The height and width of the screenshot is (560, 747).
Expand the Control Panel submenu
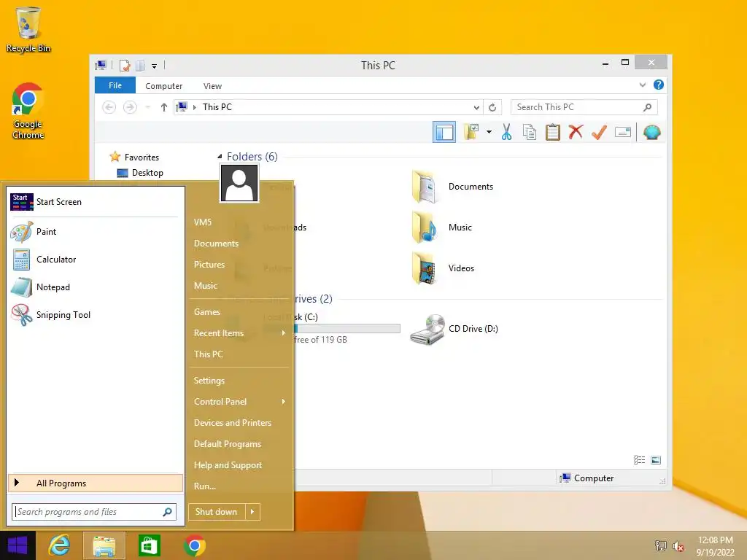(x=239, y=402)
